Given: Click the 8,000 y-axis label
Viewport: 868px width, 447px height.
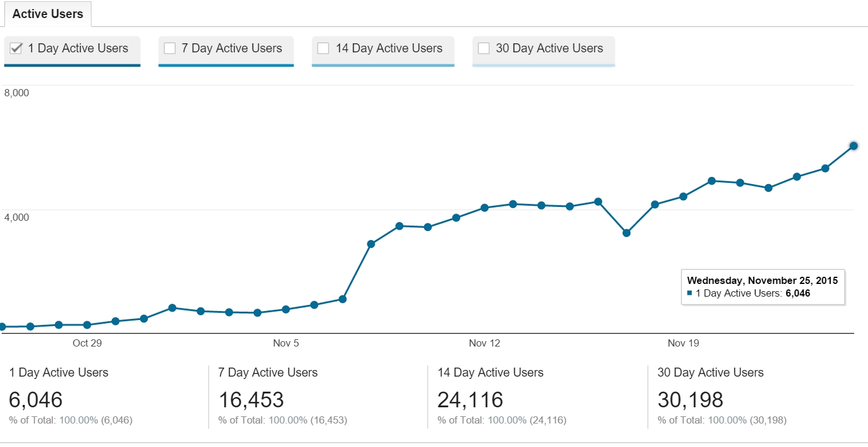Looking at the screenshot, I should (x=17, y=93).
